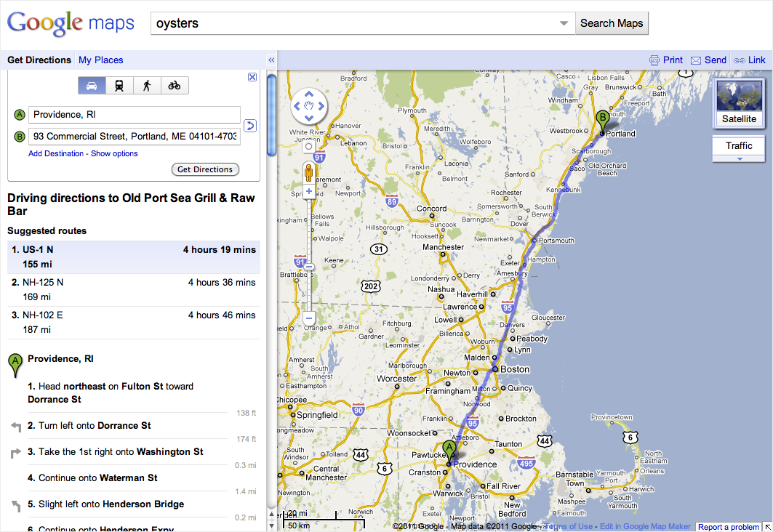773x532 pixels.
Task: Pan the map down
Action: [x=308, y=118]
